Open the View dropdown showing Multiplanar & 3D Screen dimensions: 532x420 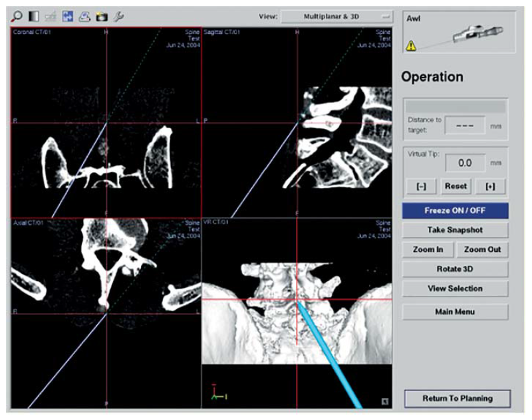pyautogui.click(x=336, y=16)
